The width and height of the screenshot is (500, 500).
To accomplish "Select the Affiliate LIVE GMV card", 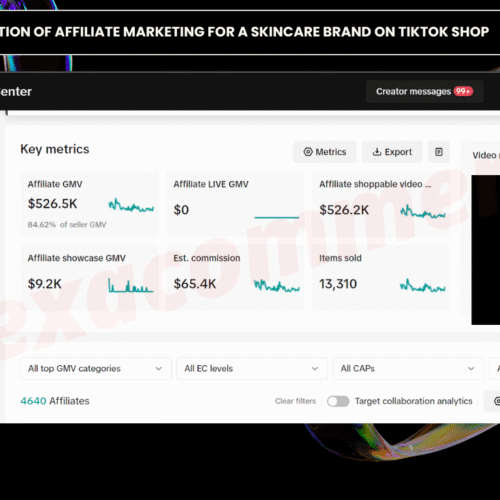I will [235, 204].
